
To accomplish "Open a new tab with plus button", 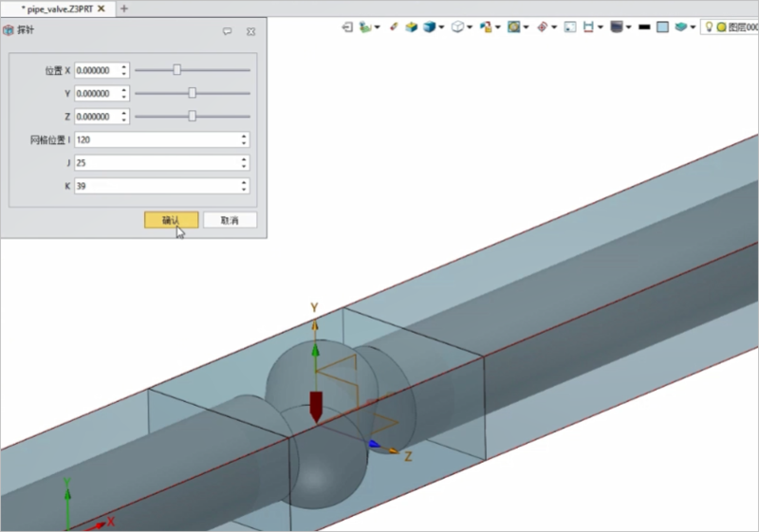I will 123,8.
